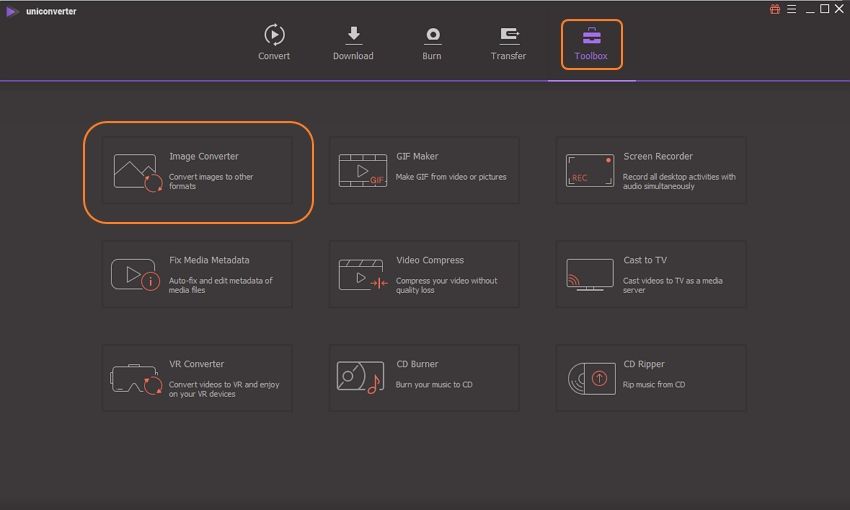Viewport: 850px width, 510px height.
Task: Launch CD Burner from its disc icon
Action: click(x=360, y=378)
